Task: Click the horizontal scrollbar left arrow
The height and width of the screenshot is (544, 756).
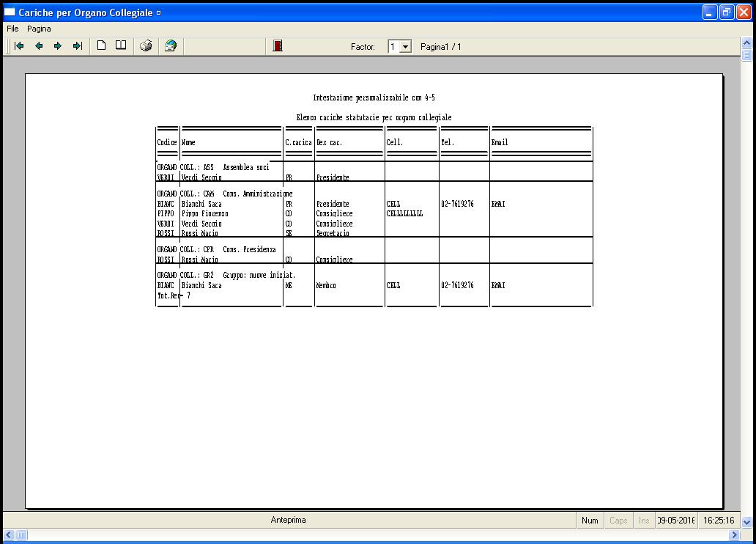Action: click(x=9, y=534)
